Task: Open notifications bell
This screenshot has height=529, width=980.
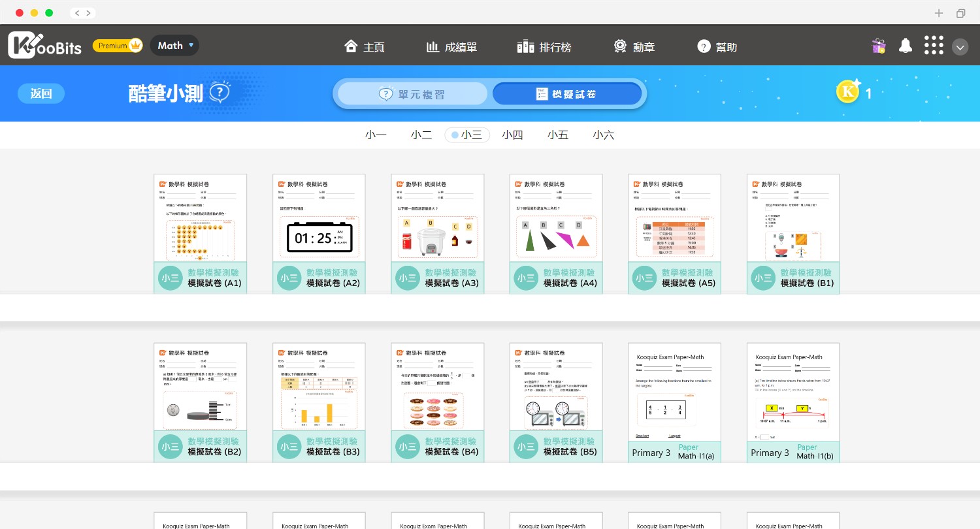Action: pyautogui.click(x=906, y=46)
